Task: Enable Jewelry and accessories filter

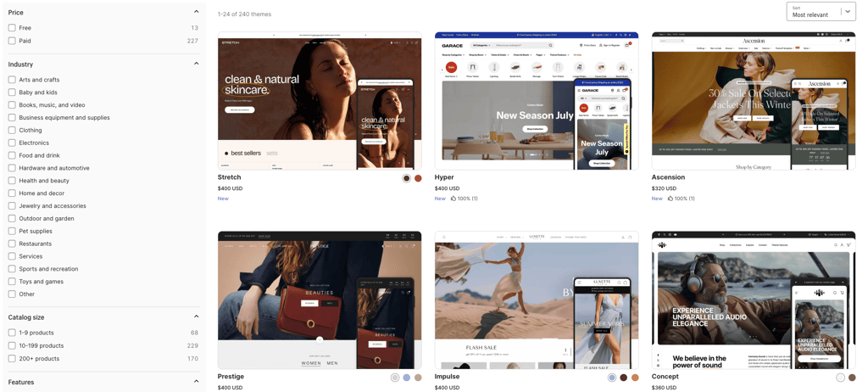Action: 12,205
